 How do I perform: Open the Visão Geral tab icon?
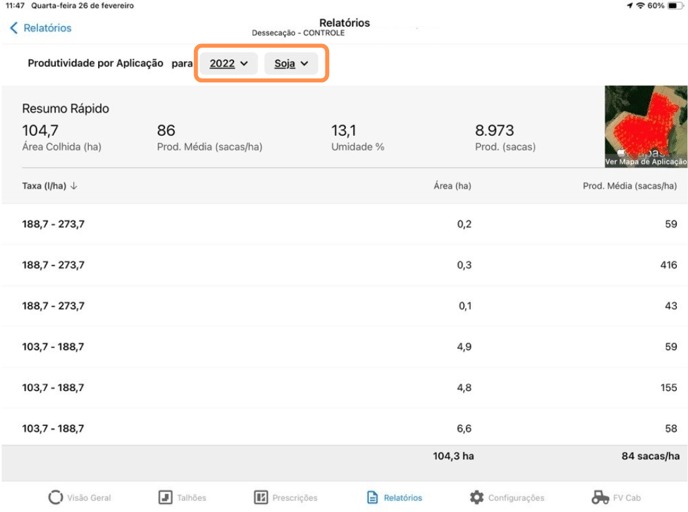pos(56,497)
